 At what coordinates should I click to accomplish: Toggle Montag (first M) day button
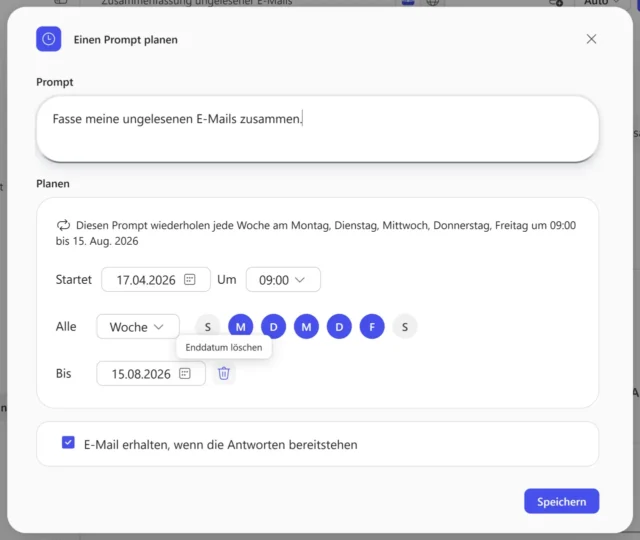(x=241, y=327)
